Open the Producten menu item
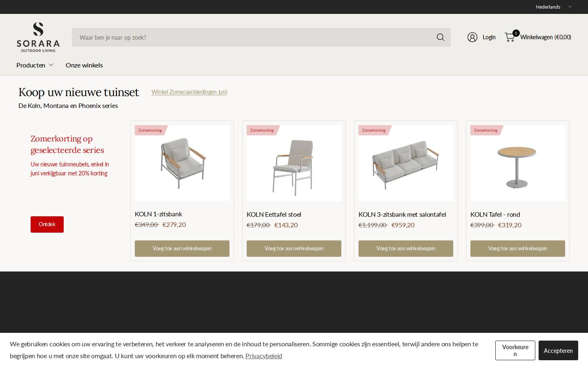588x368 pixels. coord(31,65)
